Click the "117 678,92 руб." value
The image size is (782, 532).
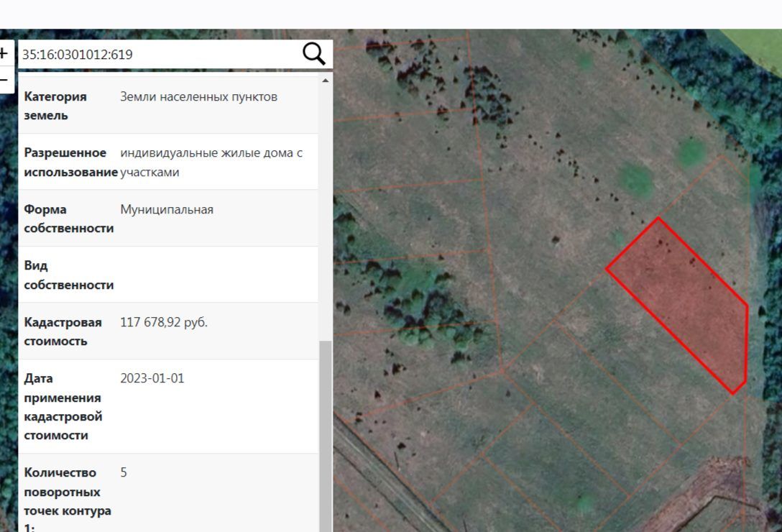point(164,322)
